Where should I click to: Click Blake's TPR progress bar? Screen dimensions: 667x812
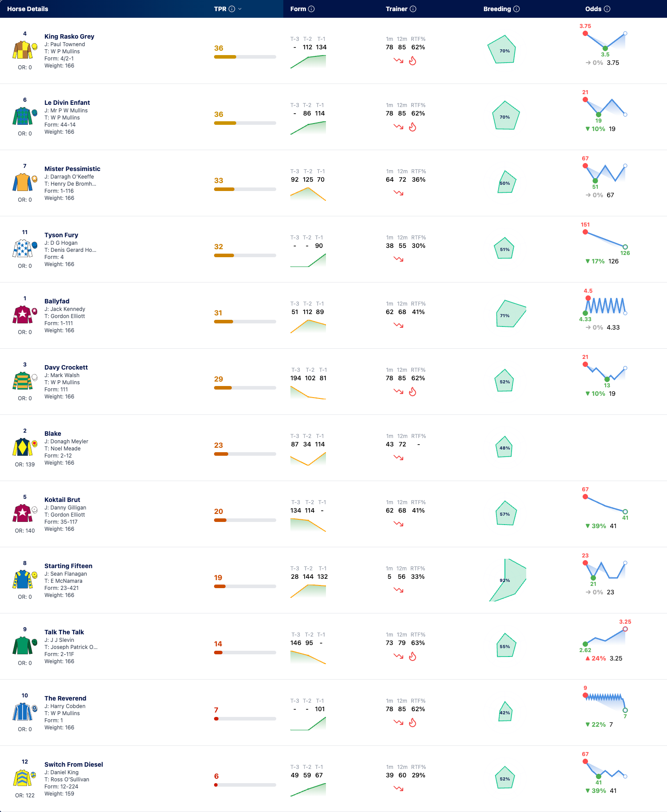click(245, 454)
